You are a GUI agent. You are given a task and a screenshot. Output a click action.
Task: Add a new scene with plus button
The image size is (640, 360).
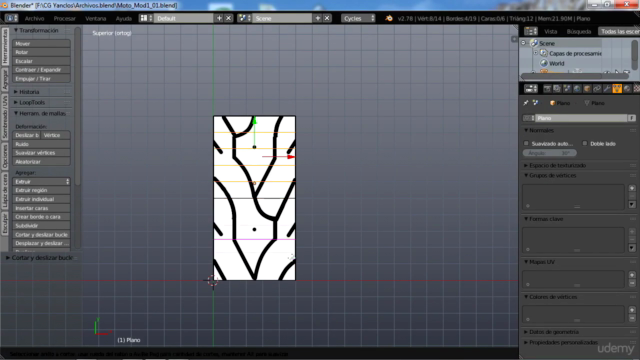[x=318, y=18]
